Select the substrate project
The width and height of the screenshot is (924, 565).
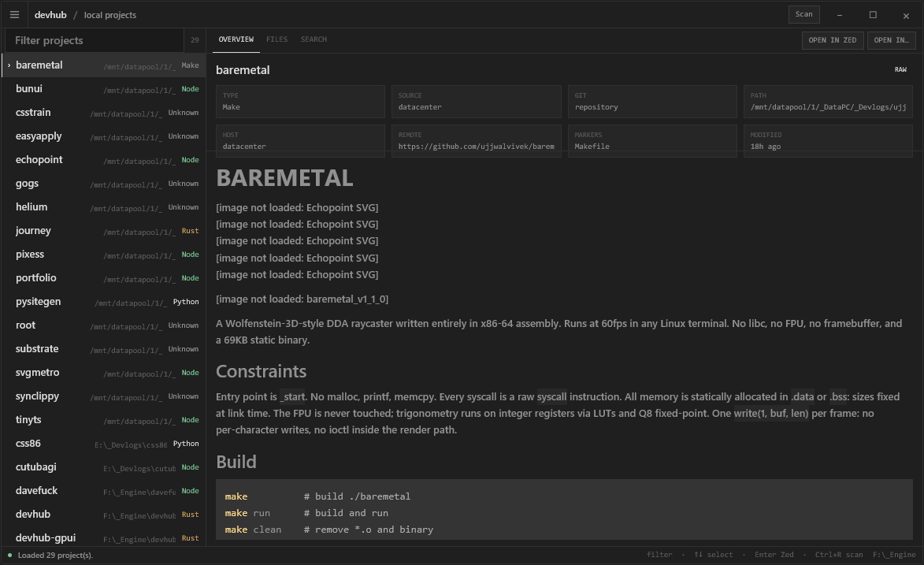(x=104, y=348)
